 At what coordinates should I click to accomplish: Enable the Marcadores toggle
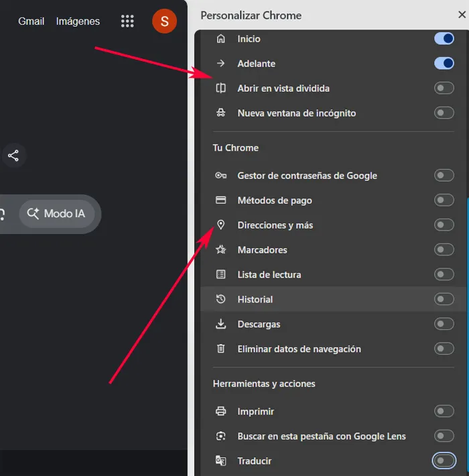click(444, 249)
